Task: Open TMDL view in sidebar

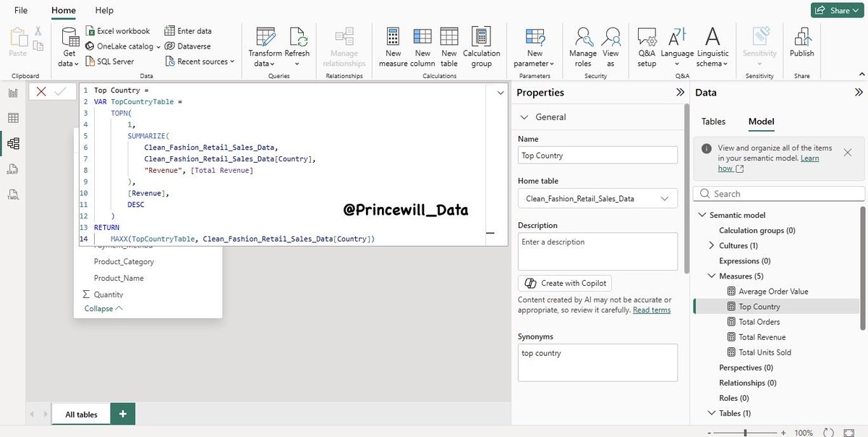Action: point(13,195)
